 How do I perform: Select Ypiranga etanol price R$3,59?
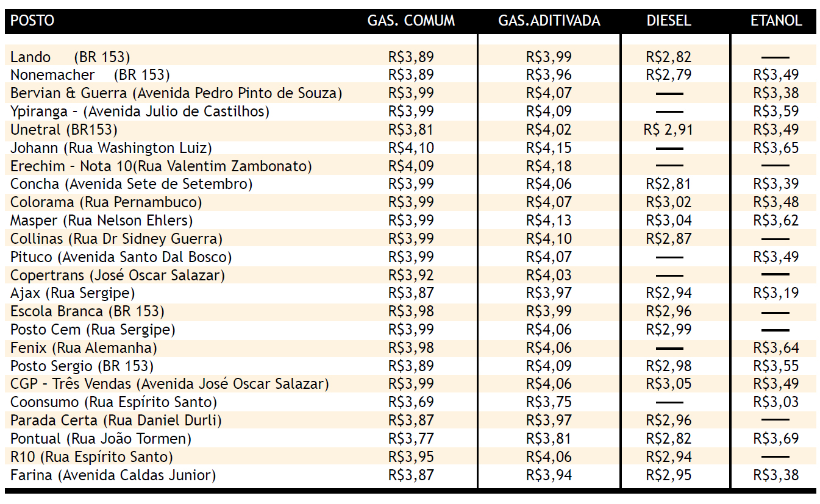pyautogui.click(x=776, y=112)
